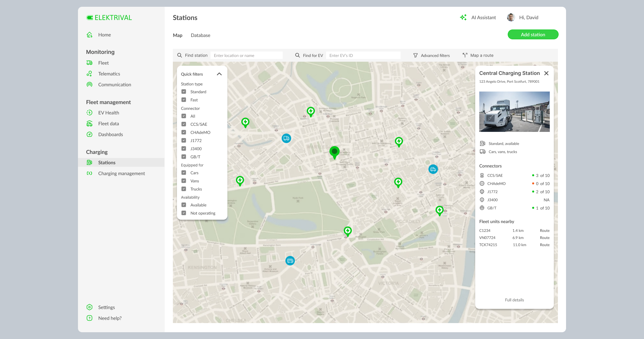Click Route for unit TCK74215

(545, 245)
